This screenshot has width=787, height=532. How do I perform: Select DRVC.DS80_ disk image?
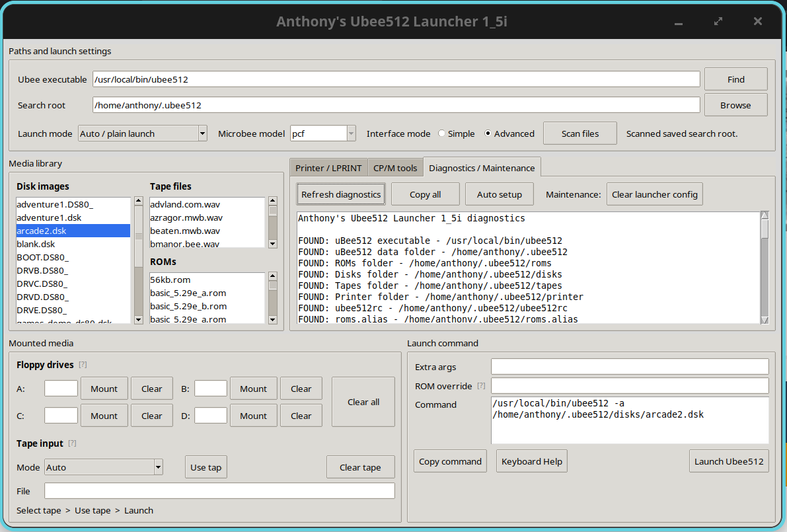pyautogui.click(x=73, y=284)
